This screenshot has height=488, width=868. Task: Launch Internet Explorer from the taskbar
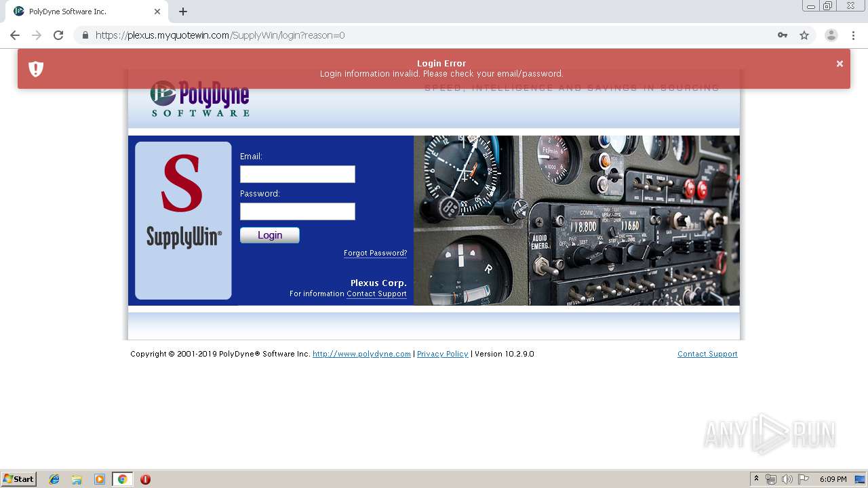pyautogui.click(x=54, y=479)
